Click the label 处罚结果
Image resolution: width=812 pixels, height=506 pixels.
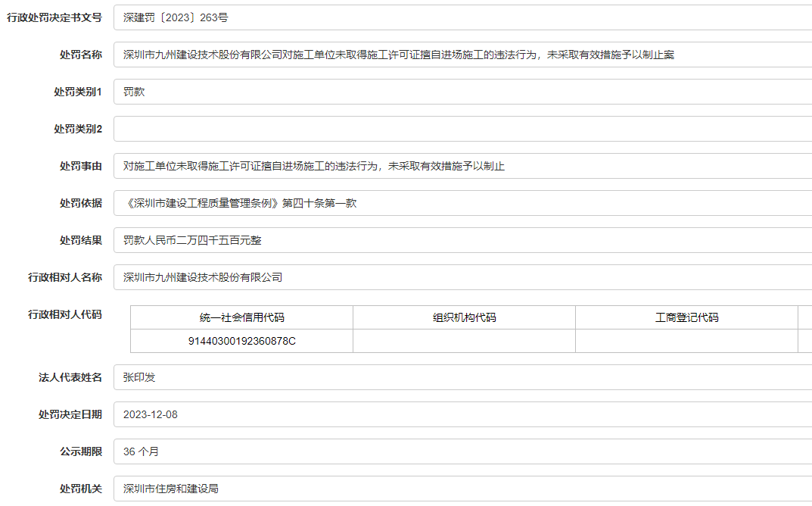click(81, 240)
